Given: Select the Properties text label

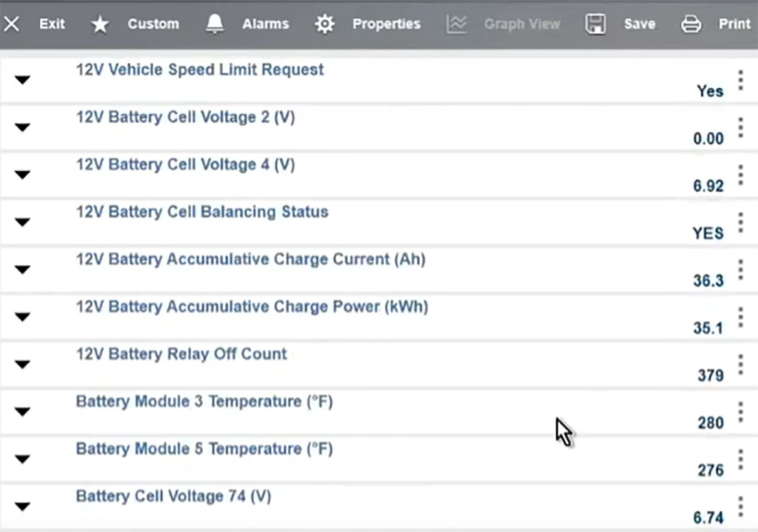Looking at the screenshot, I should click(386, 25).
